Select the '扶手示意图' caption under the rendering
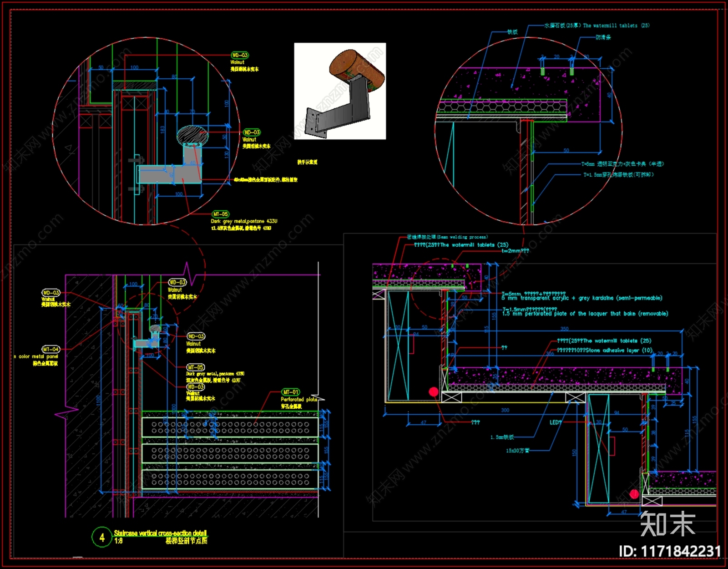The width and height of the screenshot is (728, 569). [308, 162]
